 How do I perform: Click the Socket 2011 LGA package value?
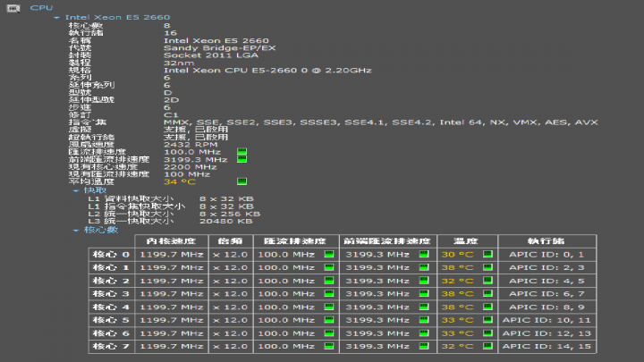pos(211,55)
